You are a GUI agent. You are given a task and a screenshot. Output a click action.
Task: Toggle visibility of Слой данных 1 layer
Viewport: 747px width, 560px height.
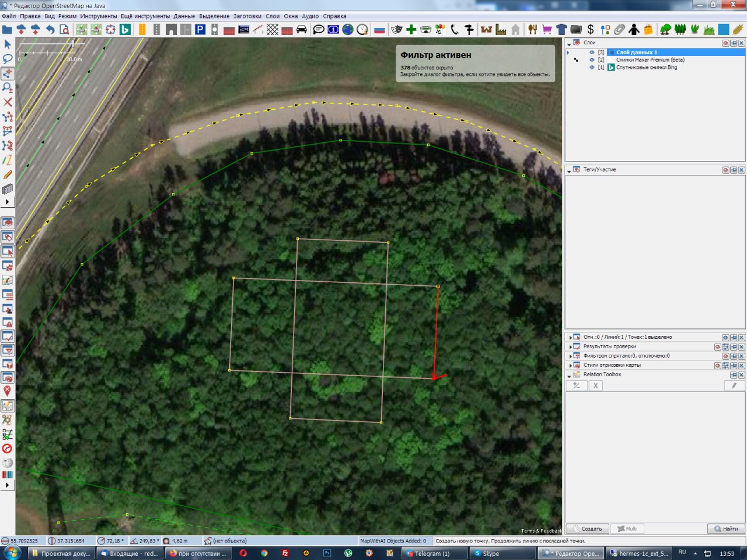592,52
